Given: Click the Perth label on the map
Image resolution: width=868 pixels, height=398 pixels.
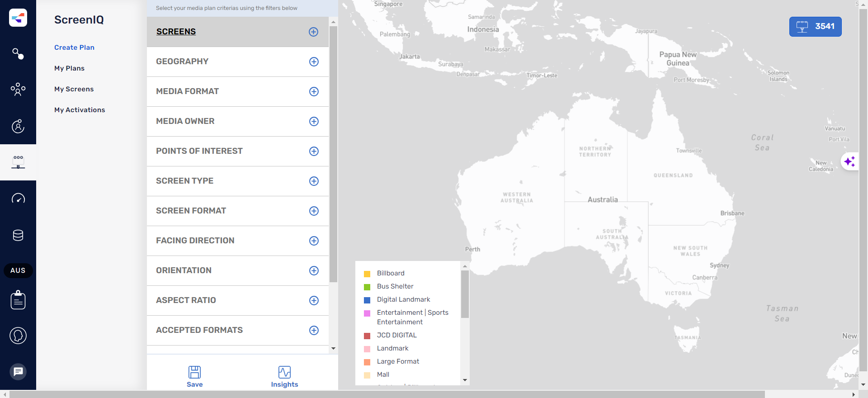Looking at the screenshot, I should (x=472, y=249).
